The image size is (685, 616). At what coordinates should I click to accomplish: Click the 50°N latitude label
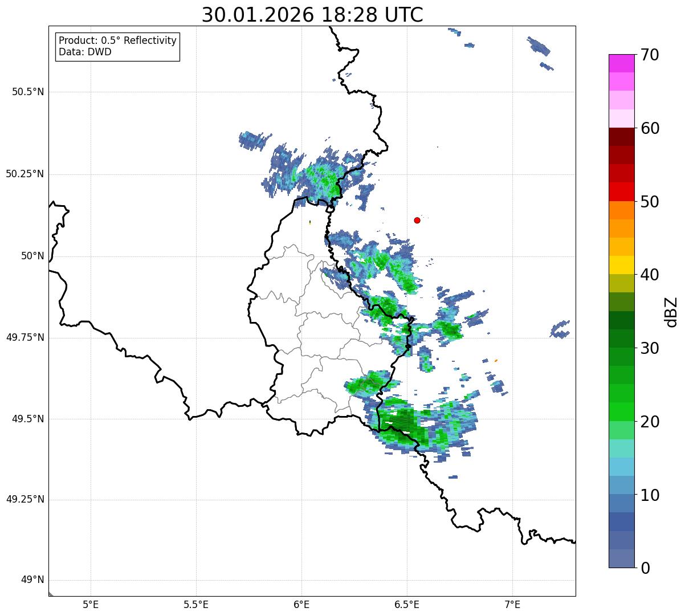[32, 256]
